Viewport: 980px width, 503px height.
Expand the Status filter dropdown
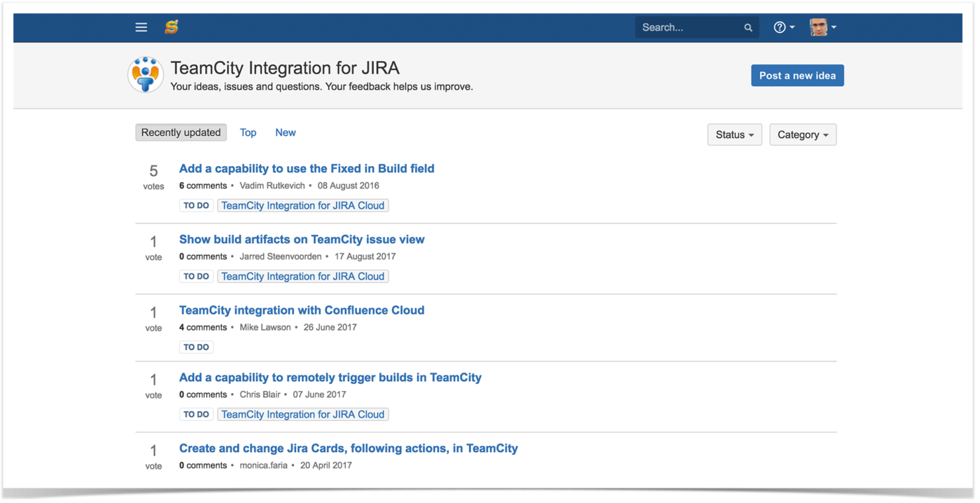pyautogui.click(x=734, y=135)
